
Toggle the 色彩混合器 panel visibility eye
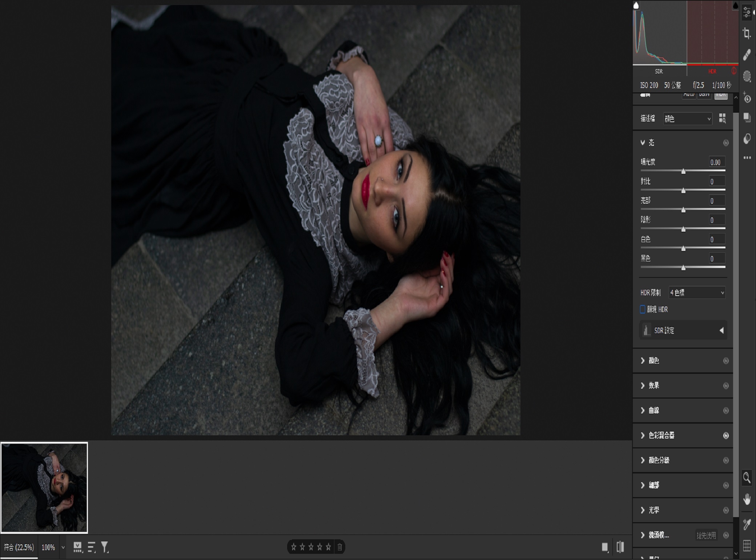(x=726, y=436)
